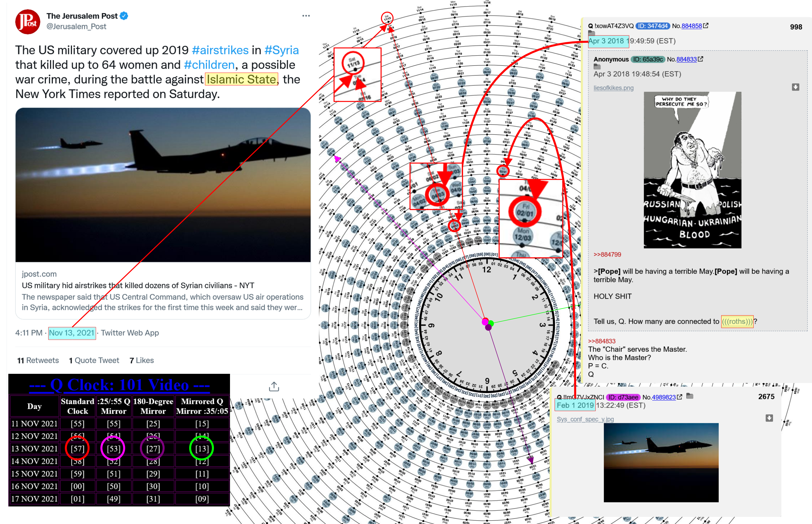812x524 pixels.
Task: Click the folder icon under Anonymous ID 65a39c
Action: (597, 66)
